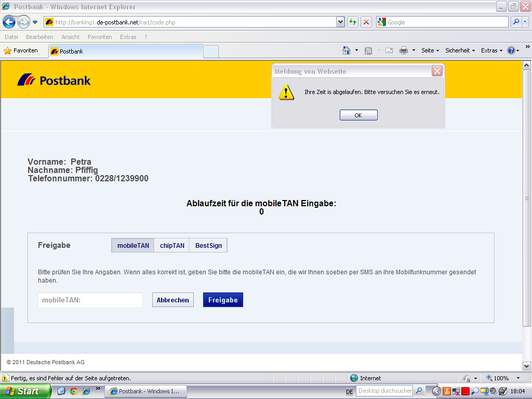The width and height of the screenshot is (532, 399).
Task: Click the red square system tray icon
Action: 465,391
